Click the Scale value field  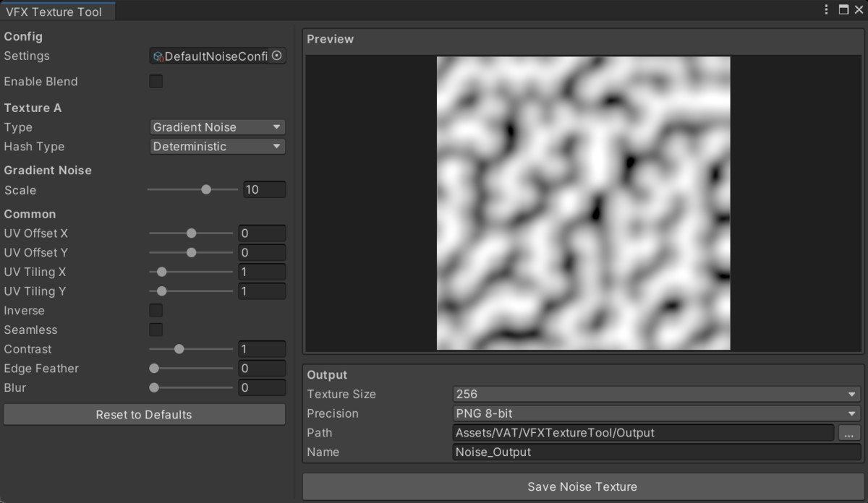coord(264,190)
